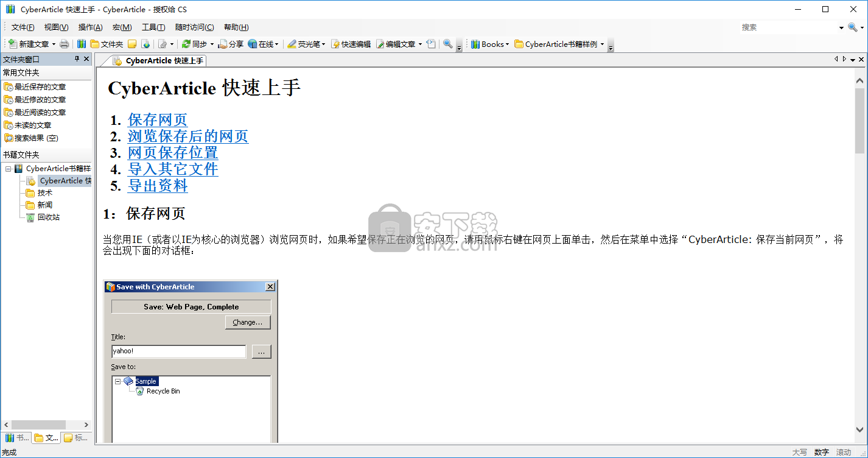Open the 视图(V) menu
Viewport: 868px width, 458px height.
pos(56,27)
